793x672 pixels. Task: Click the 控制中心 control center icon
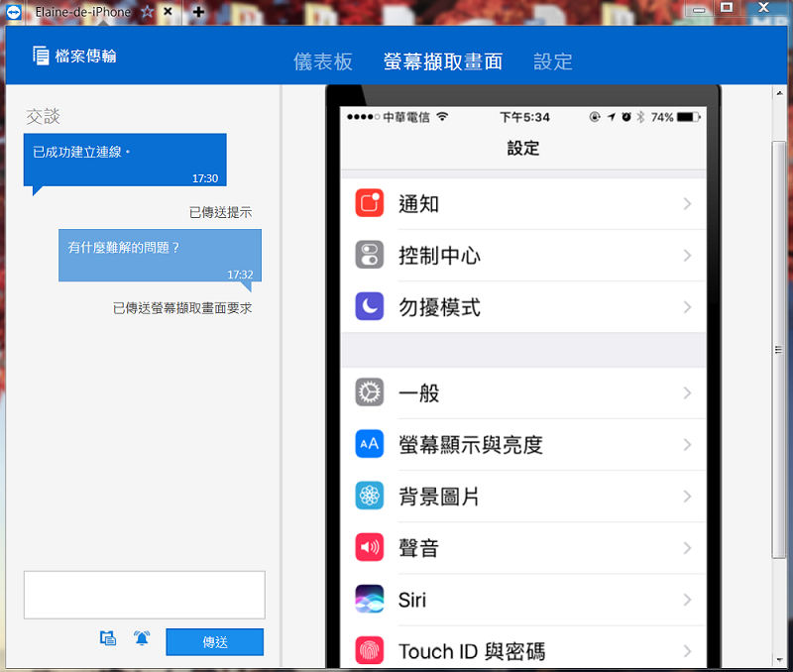(369, 255)
